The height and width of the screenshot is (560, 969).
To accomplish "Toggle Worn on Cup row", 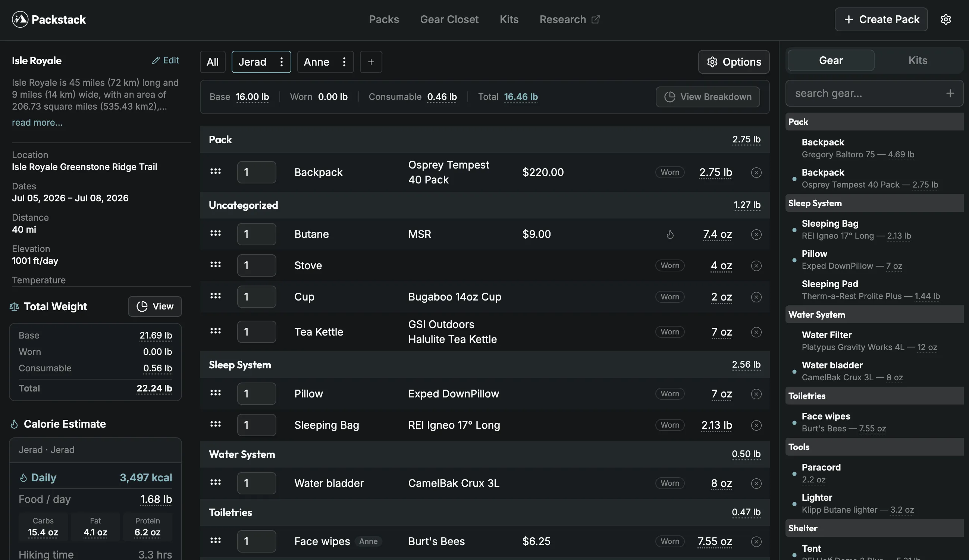I will [669, 297].
